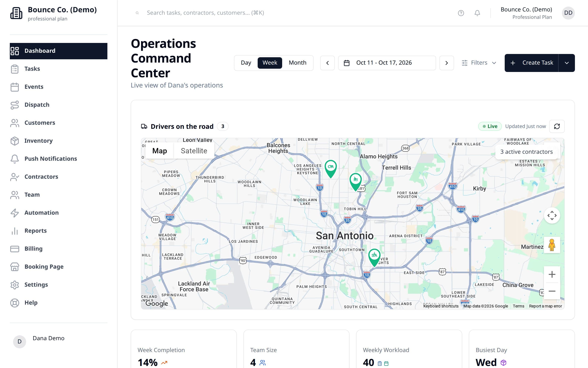The width and height of the screenshot is (588, 368).
Task: Click the SA contractor map pin
Action: click(x=374, y=258)
